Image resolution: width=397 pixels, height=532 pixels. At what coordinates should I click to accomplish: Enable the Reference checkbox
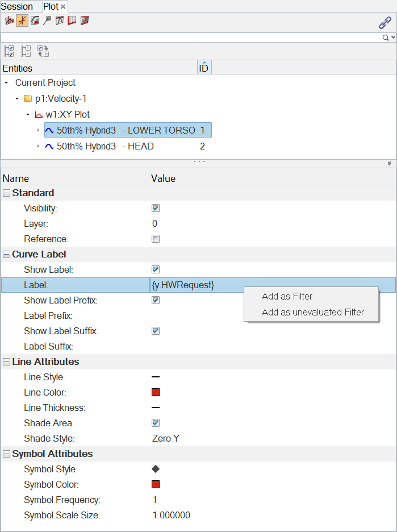[x=156, y=239]
